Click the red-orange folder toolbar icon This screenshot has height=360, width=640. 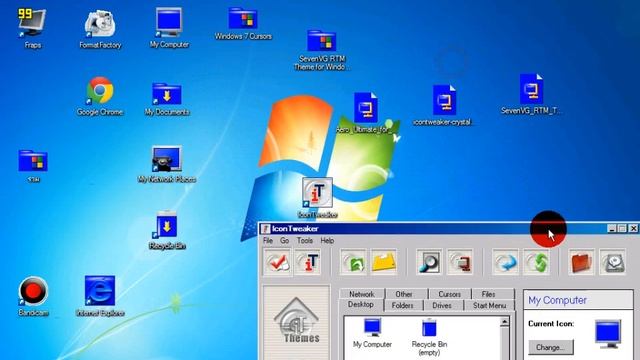point(582,262)
